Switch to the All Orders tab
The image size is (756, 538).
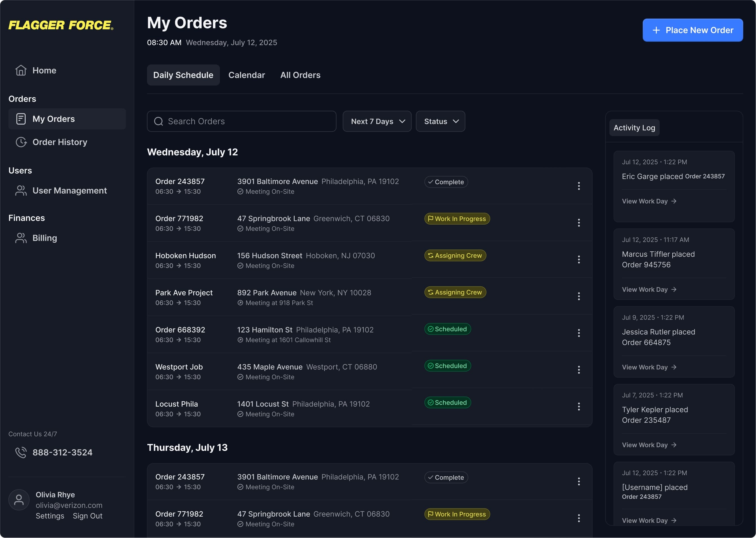click(x=300, y=75)
